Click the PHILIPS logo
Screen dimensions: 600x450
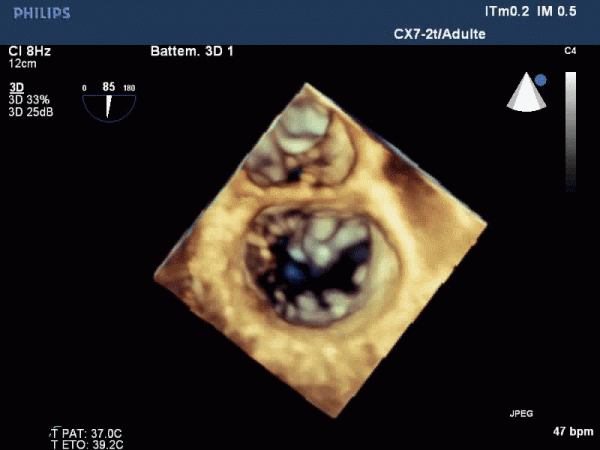click(42, 13)
